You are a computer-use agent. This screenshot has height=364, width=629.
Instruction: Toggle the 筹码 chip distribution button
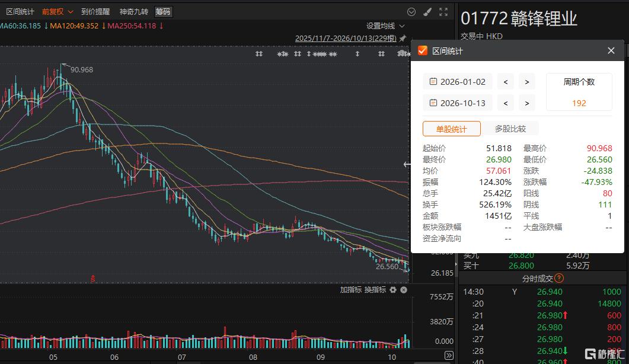click(x=163, y=12)
